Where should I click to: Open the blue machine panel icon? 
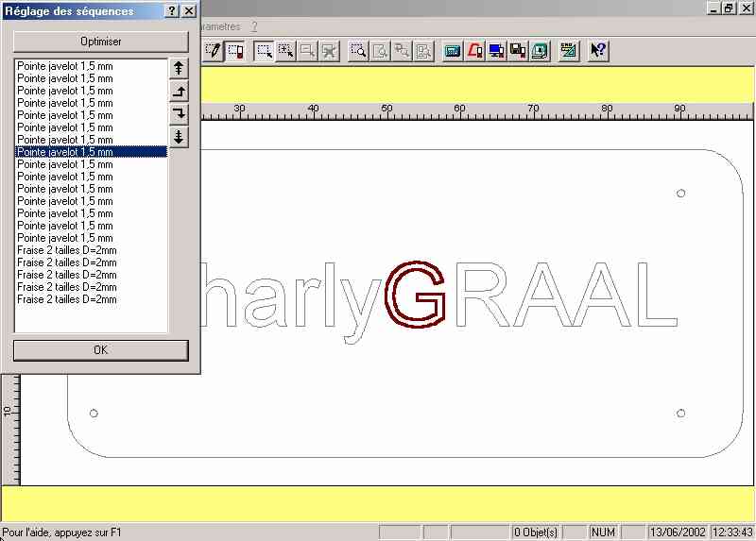pyautogui.click(x=453, y=51)
